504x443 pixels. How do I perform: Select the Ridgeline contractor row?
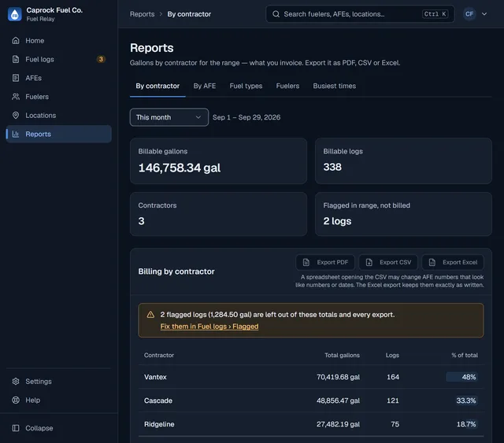(311, 424)
